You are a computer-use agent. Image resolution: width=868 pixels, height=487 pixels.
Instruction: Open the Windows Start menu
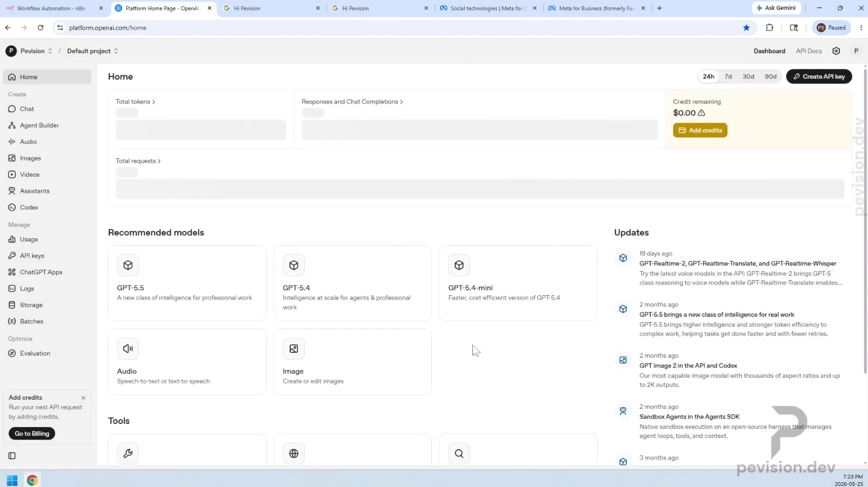click(x=12, y=480)
